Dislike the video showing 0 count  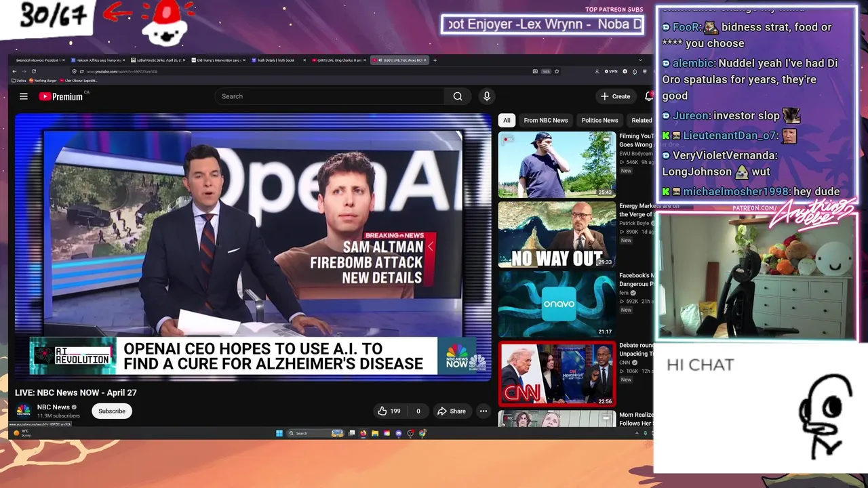click(418, 411)
